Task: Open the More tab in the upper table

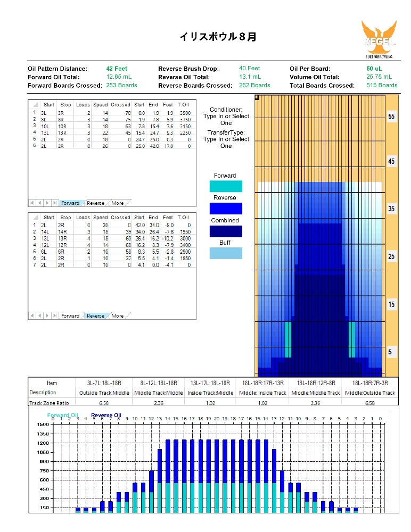Action: click(x=118, y=203)
